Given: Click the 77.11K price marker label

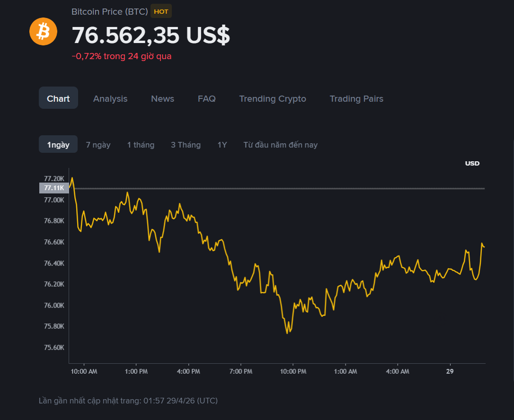Looking at the screenshot, I should tap(53, 188).
